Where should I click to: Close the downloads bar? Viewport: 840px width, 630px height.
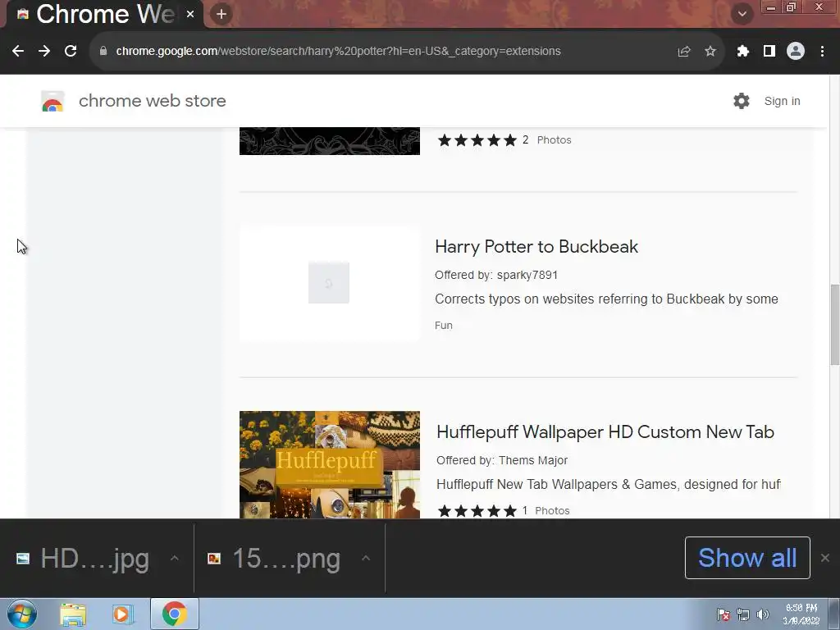(825, 558)
